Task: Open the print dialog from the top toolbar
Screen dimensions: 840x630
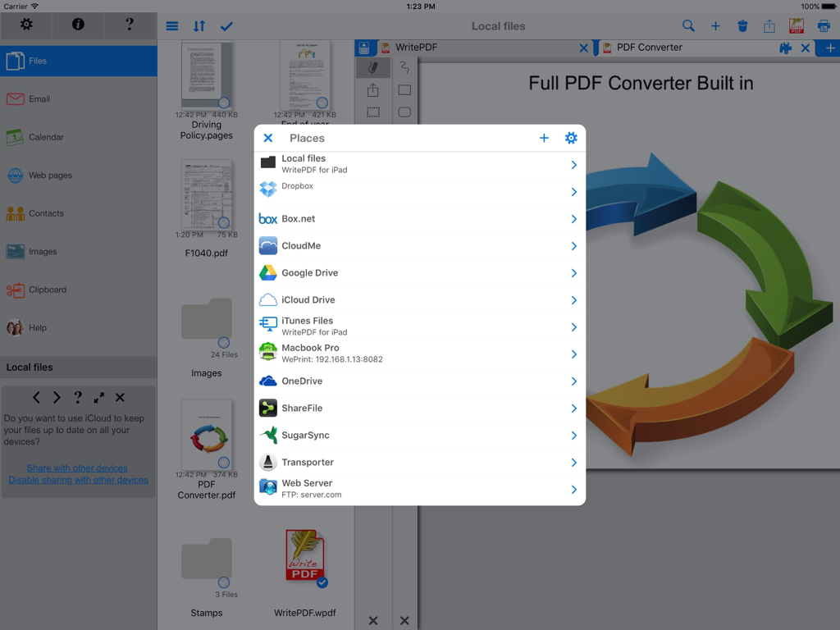Action: (x=824, y=25)
